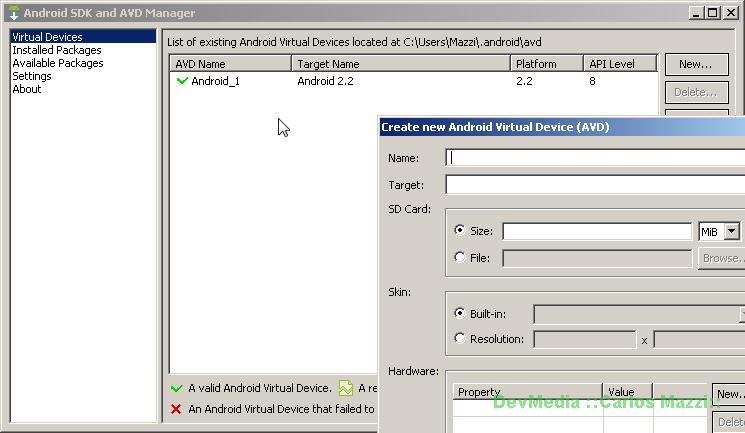The height and width of the screenshot is (433, 745).
Task: Choose the Resolution skin radio button
Action: click(x=460, y=338)
